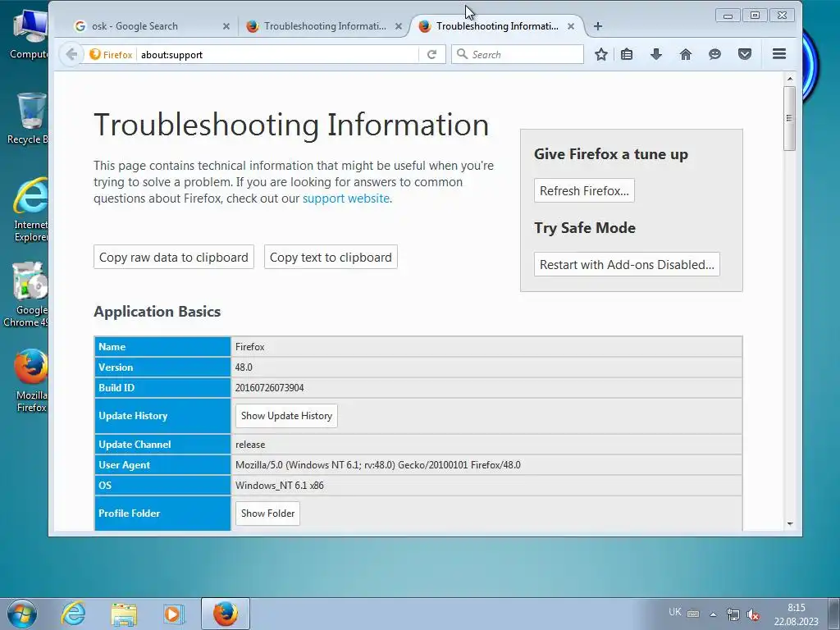840x630 pixels.
Task: Click the Show desktop strip
Action: tap(834, 614)
